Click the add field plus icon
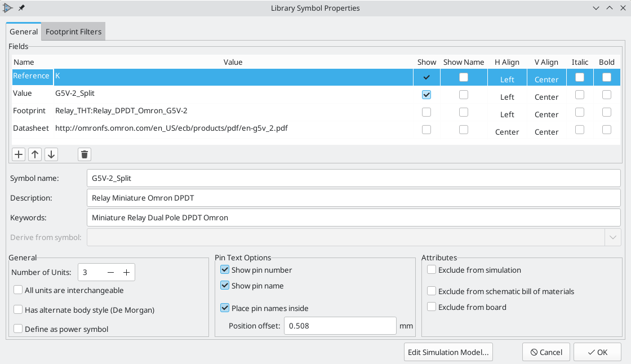Screen dimensions: 631x364 coord(19,154)
